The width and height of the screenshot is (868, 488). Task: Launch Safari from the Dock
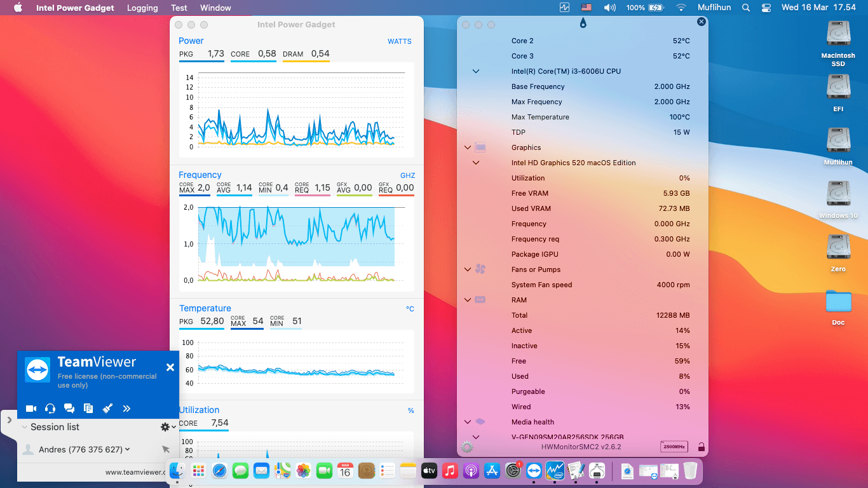tap(219, 471)
